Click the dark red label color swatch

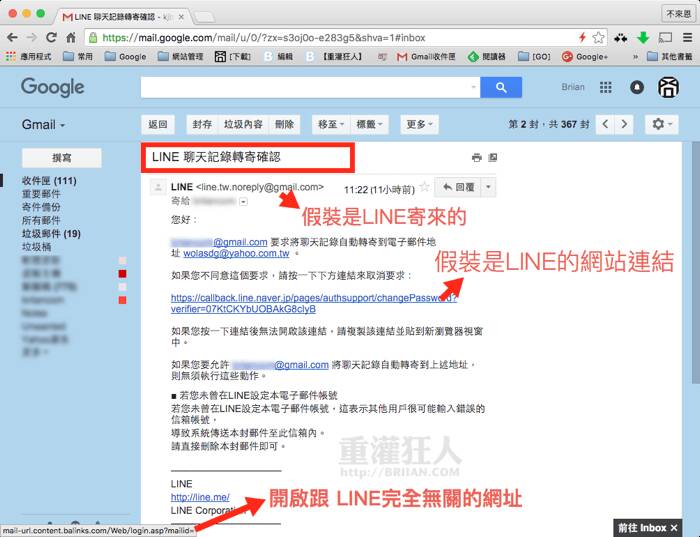coord(122,274)
